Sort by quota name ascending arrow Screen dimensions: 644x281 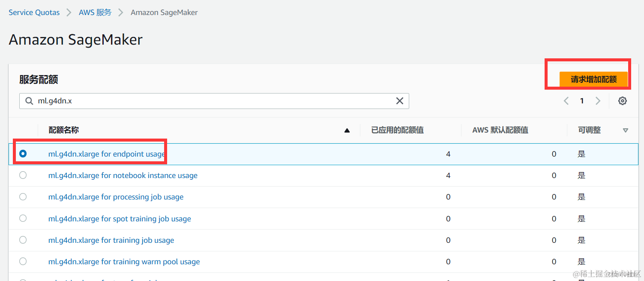click(x=347, y=130)
